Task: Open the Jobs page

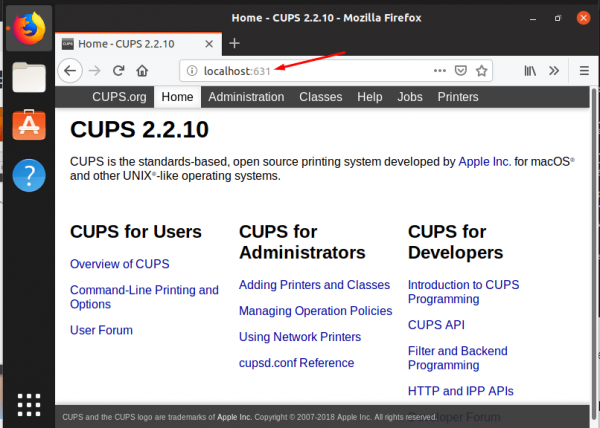Action: coord(410,97)
